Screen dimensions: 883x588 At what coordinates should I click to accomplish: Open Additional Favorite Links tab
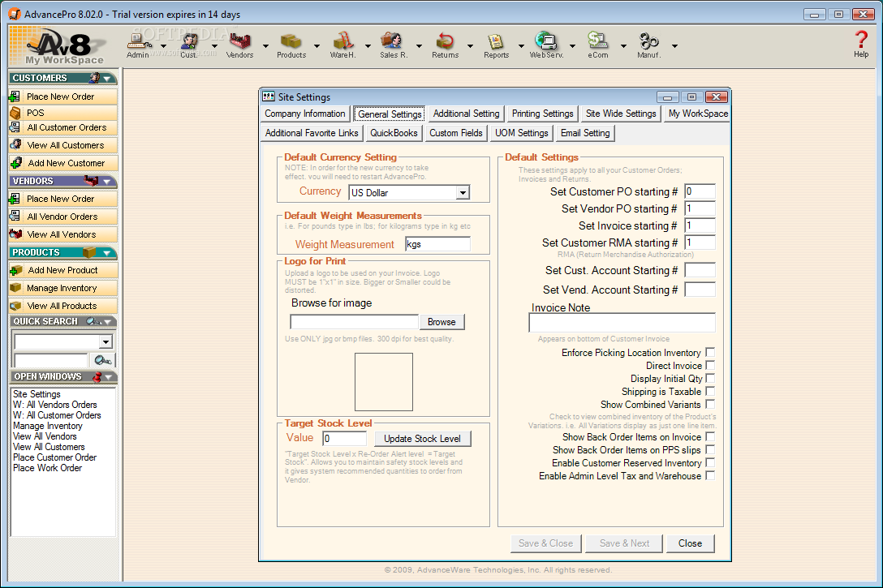click(312, 133)
